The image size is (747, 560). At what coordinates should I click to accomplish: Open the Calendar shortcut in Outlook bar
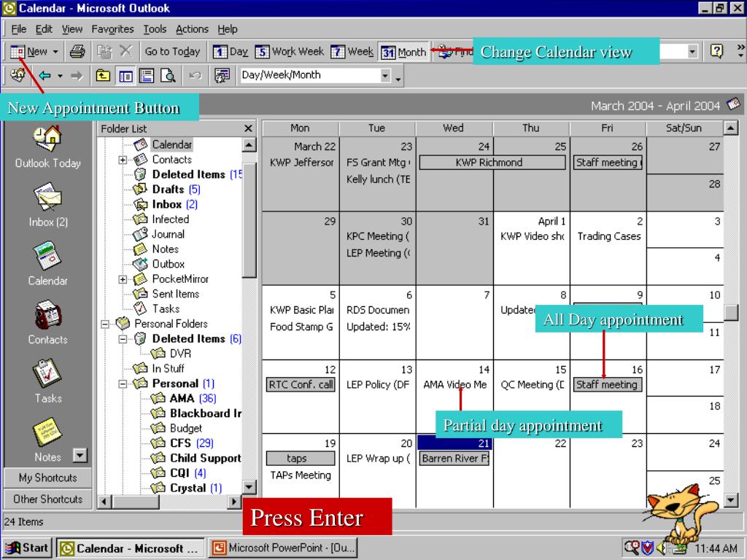coord(47,264)
